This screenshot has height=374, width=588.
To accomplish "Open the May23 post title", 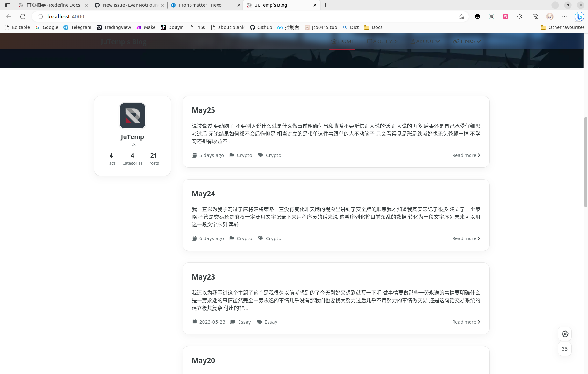I will [x=203, y=277].
